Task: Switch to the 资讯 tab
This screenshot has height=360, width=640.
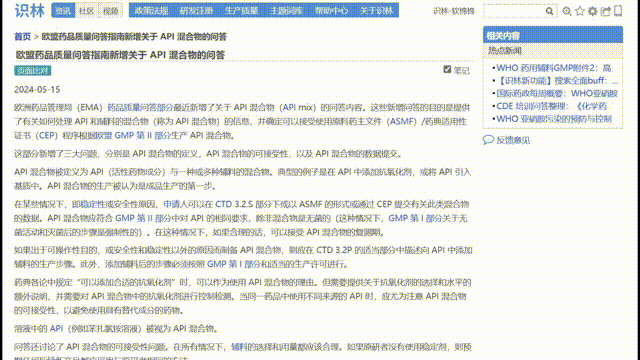Action: tap(63, 11)
